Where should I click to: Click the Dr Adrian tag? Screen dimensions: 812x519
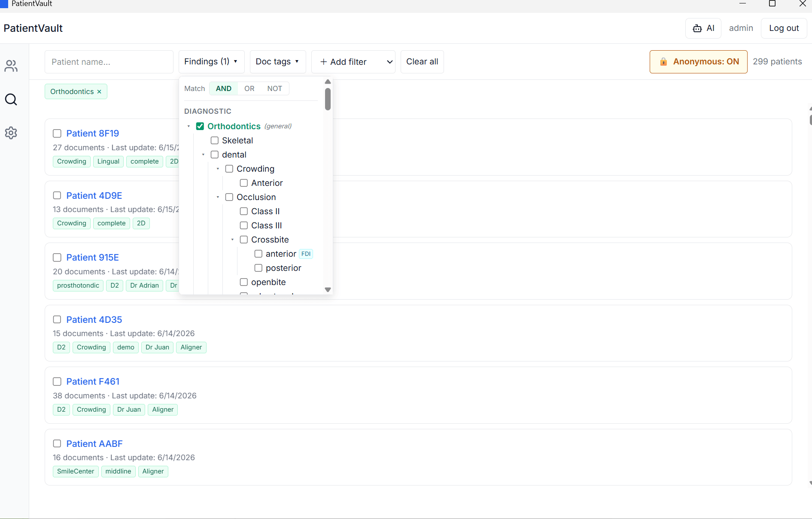point(144,285)
